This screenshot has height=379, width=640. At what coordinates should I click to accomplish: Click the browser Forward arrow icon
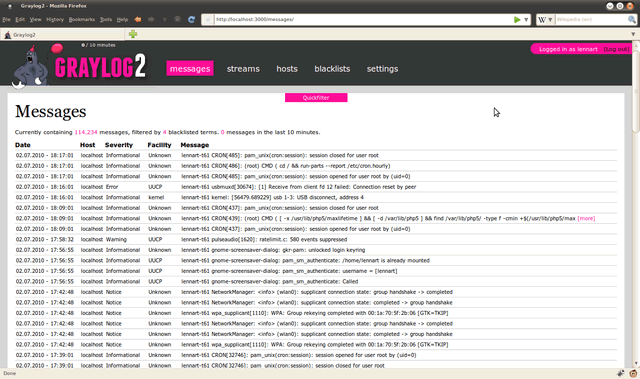click(x=151, y=19)
